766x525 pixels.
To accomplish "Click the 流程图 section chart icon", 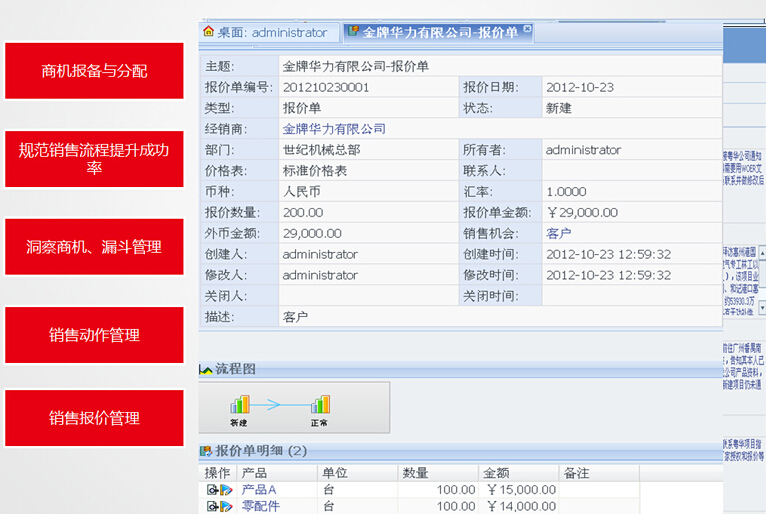I will (206, 370).
